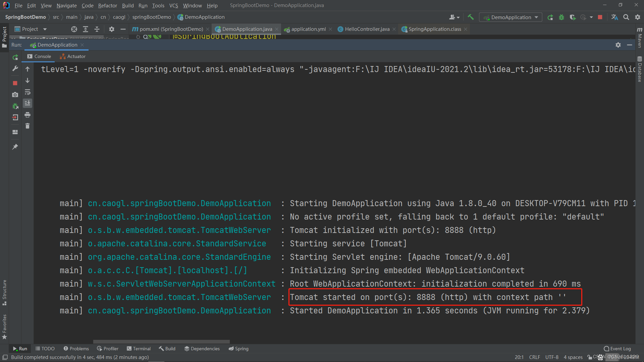Change CRLF line separator in status bar
Viewport: 644px width, 362px height.
pos(534,357)
